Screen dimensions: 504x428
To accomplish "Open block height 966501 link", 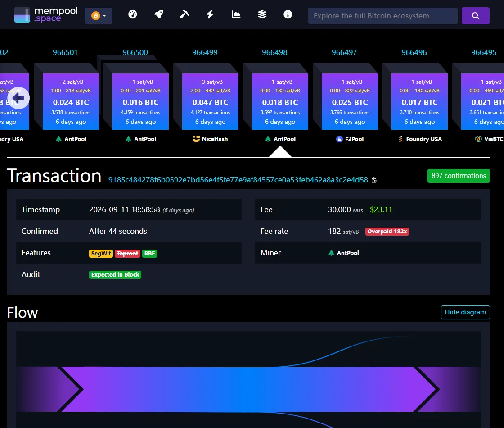I will [65, 52].
